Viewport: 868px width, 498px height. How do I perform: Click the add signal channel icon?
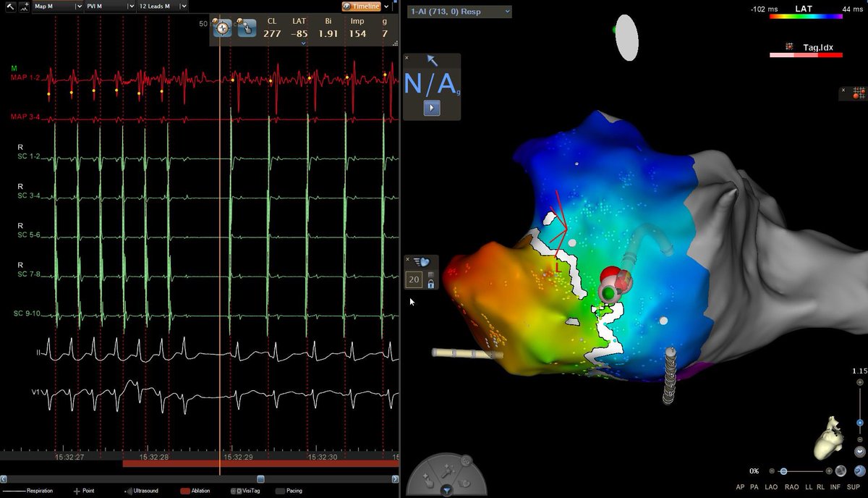(23, 6)
